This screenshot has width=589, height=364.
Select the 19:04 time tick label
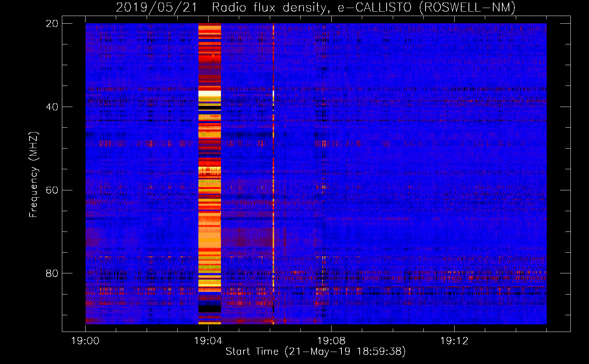[208, 341]
